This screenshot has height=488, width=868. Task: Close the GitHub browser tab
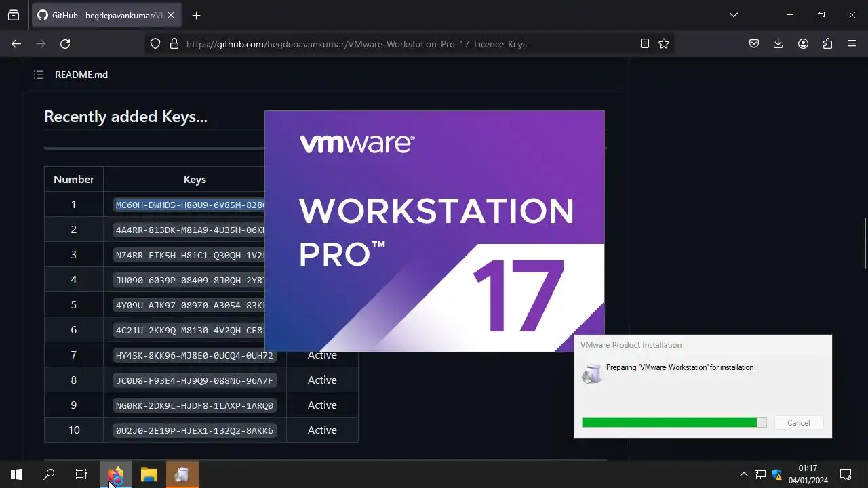pos(170,15)
